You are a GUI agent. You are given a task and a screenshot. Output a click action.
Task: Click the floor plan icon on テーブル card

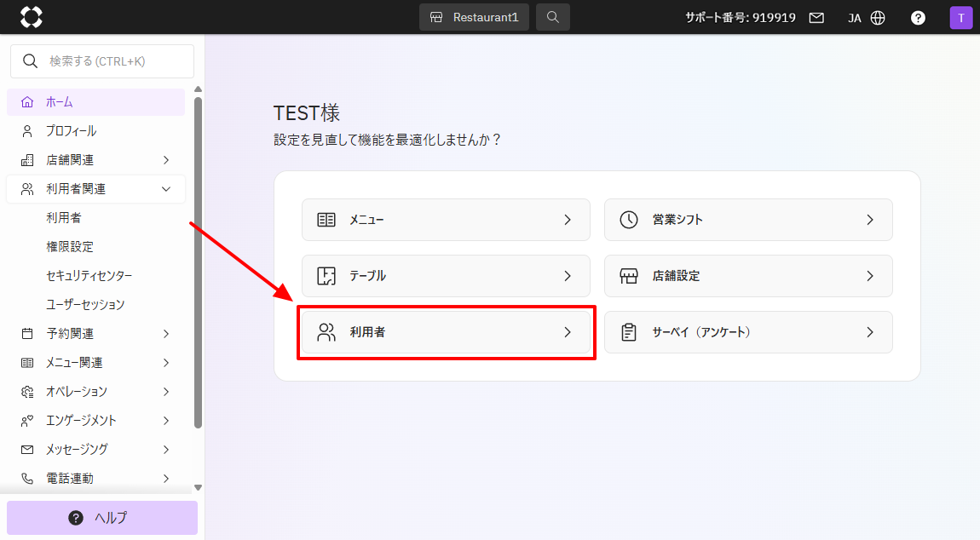(326, 276)
